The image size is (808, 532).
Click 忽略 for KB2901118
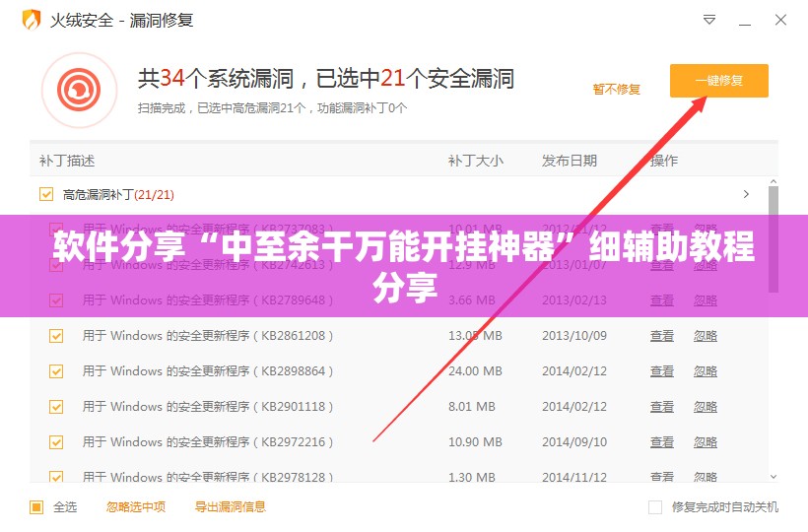coord(706,407)
